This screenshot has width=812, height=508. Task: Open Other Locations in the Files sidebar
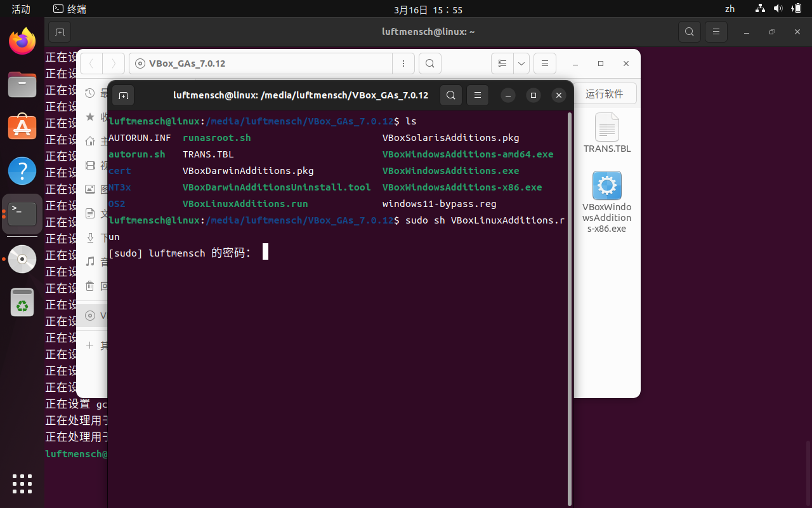[93, 345]
